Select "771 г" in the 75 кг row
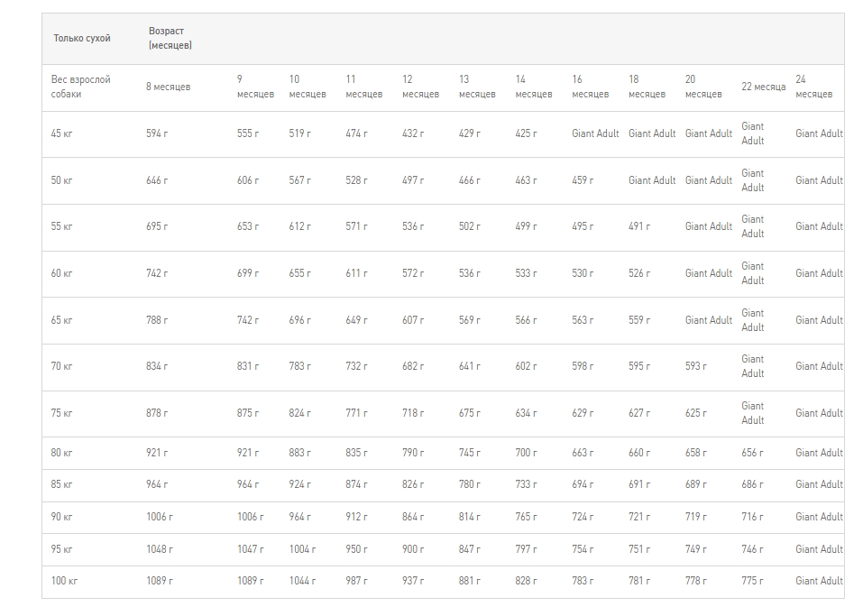 [356, 413]
